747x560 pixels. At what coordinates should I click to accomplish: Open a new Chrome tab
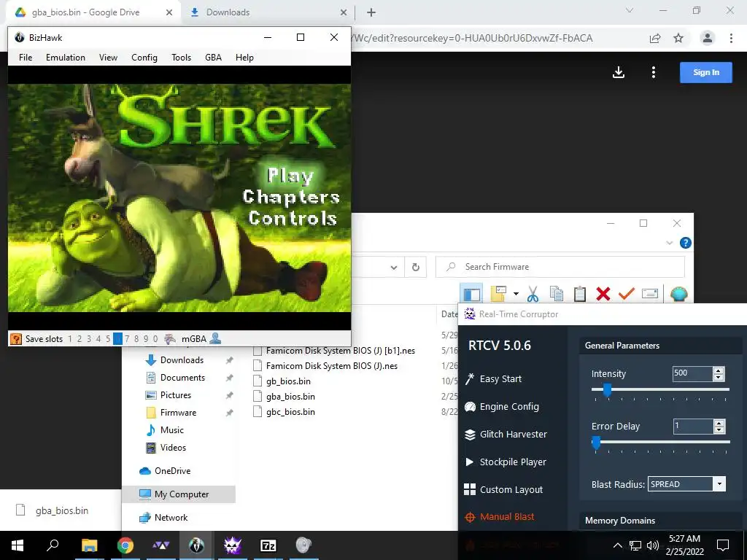coord(371,12)
